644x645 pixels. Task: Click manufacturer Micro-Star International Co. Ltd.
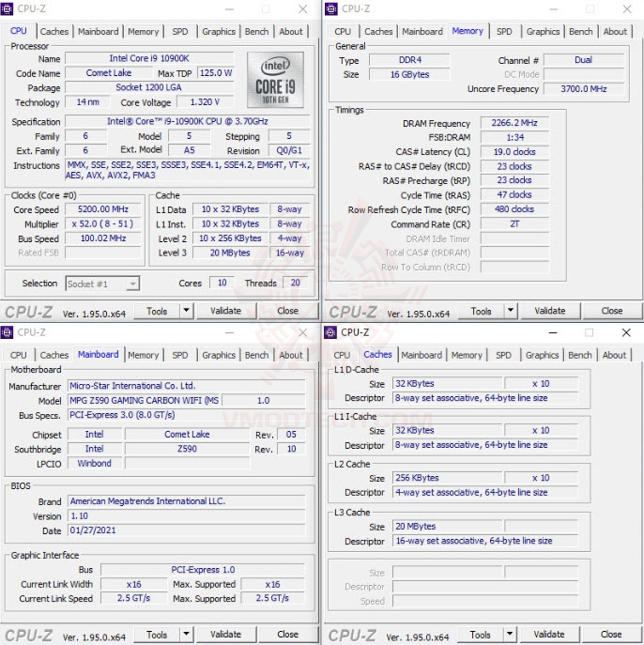(187, 386)
